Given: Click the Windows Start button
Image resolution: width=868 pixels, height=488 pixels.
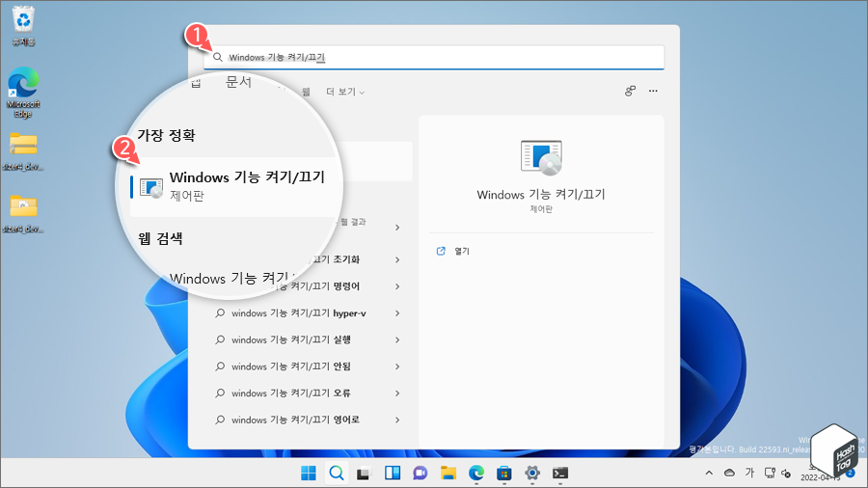Looking at the screenshot, I should pos(309,474).
